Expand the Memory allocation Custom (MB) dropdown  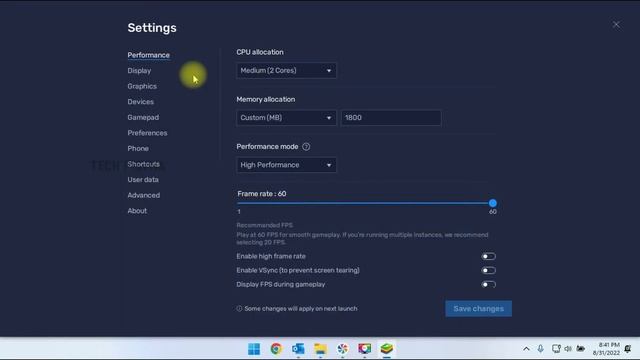[286, 118]
